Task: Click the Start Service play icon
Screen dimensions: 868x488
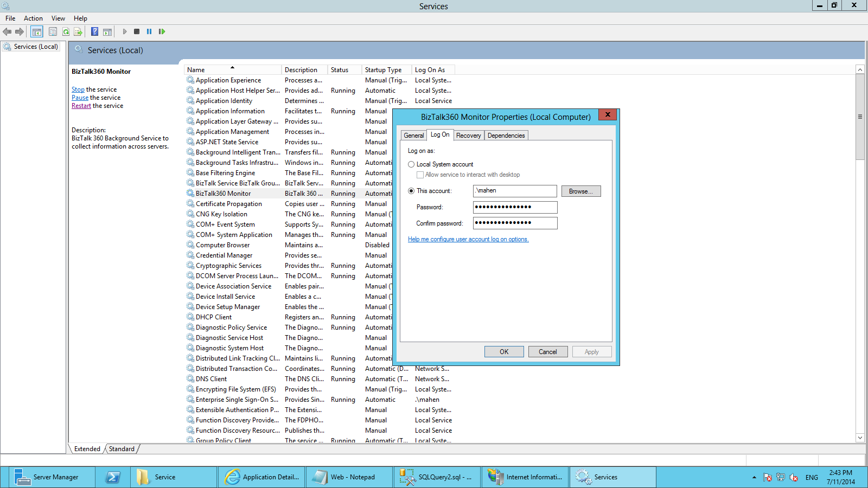Action: tap(124, 31)
